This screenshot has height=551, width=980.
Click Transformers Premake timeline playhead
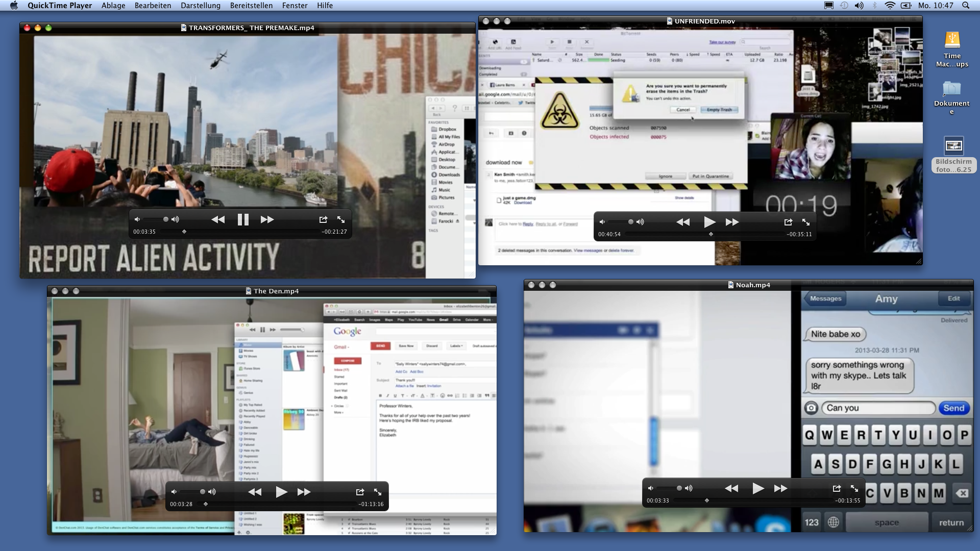[x=184, y=232]
